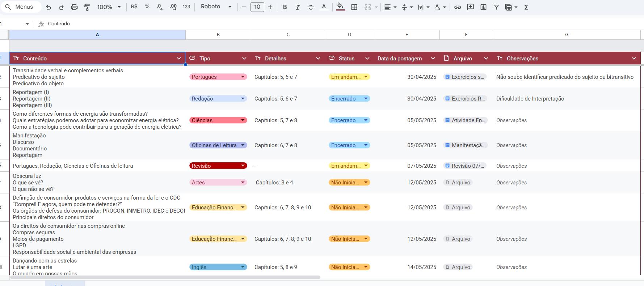The width and height of the screenshot is (644, 286).
Task: Toggle strikethrough formatting
Action: click(311, 7)
